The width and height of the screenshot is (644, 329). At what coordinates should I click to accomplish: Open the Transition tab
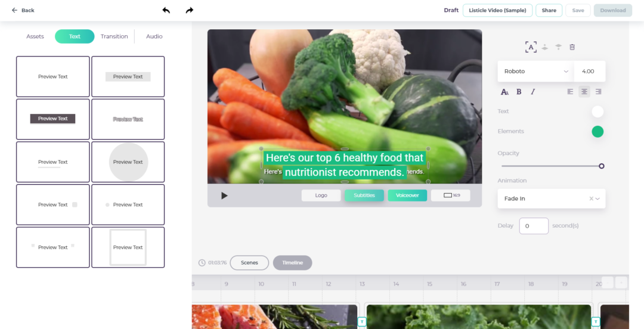click(114, 36)
